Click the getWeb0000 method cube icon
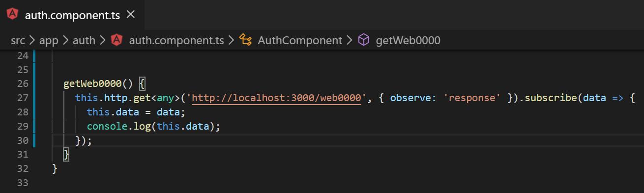The height and width of the screenshot is (193, 644). click(x=363, y=40)
